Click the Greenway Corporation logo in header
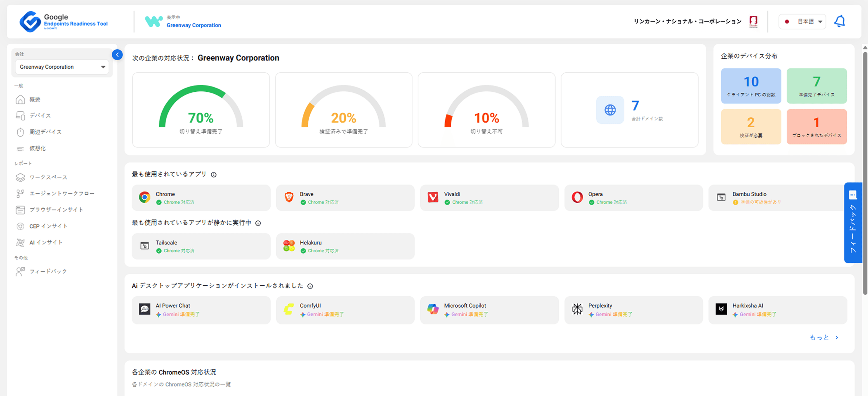The width and height of the screenshot is (868, 396). click(x=154, y=21)
